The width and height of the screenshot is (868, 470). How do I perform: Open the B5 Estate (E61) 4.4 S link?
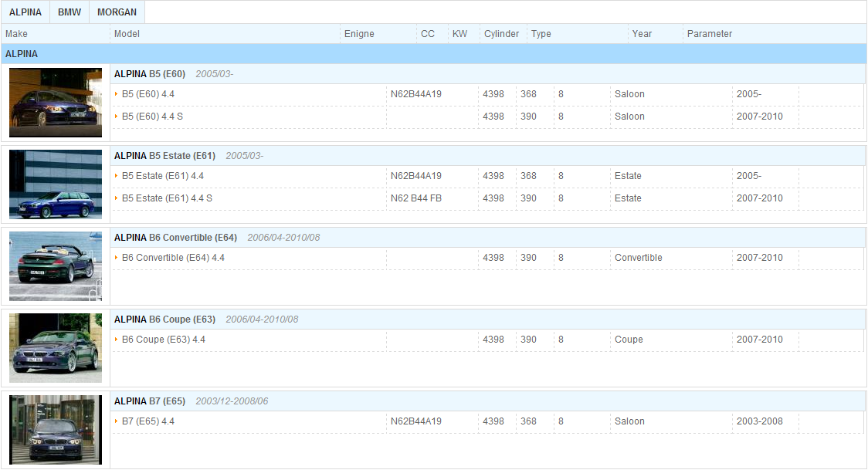(167, 198)
